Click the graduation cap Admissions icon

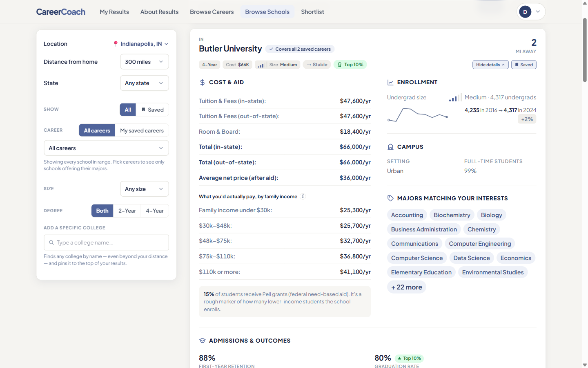(202, 341)
